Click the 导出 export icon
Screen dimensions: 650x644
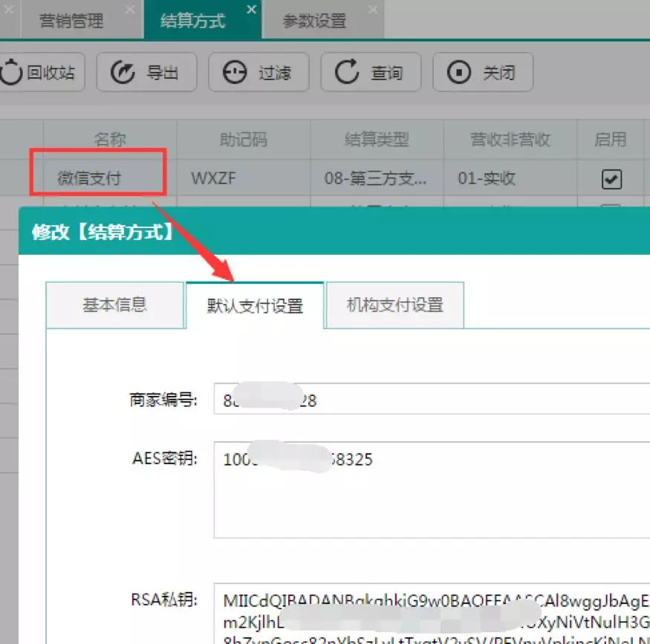[146, 72]
